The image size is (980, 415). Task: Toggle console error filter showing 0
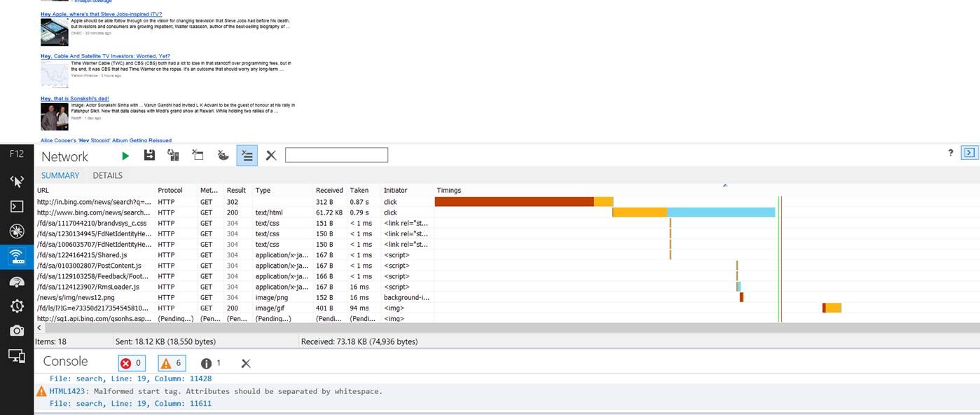pyautogui.click(x=132, y=363)
